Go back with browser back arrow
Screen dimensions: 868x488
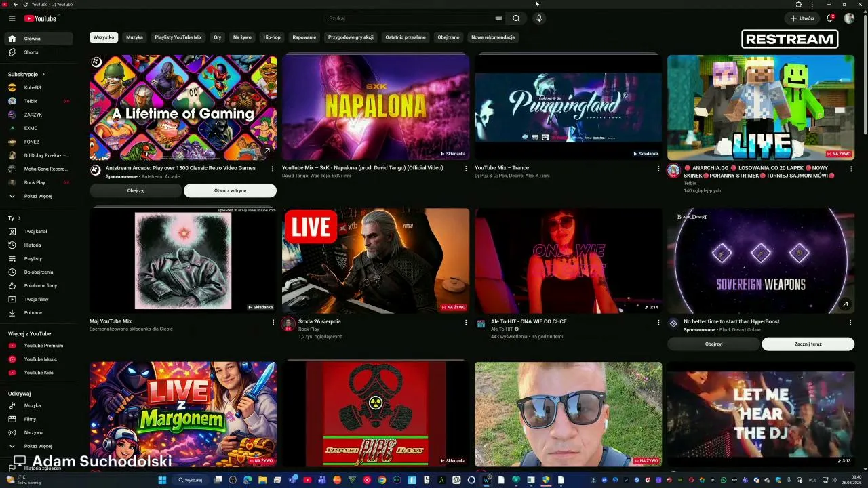[15, 4]
